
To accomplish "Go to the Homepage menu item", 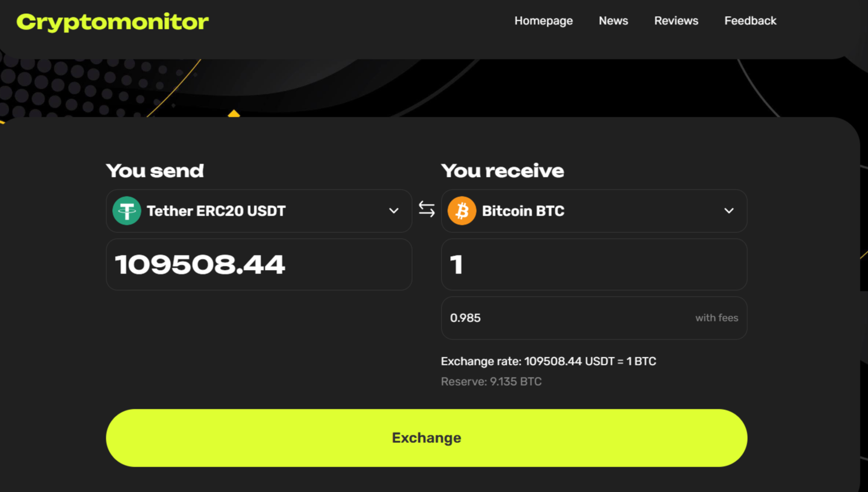I will 543,21.
